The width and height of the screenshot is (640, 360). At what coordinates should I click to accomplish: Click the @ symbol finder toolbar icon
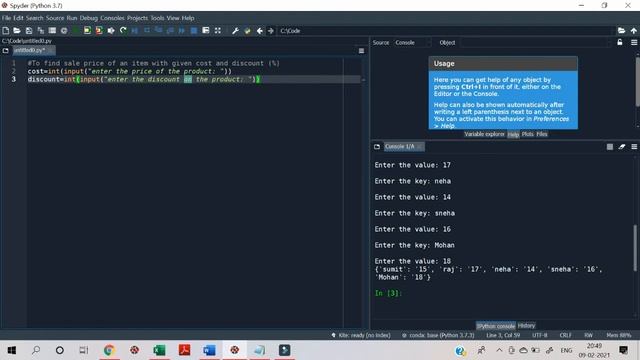coord(64,31)
